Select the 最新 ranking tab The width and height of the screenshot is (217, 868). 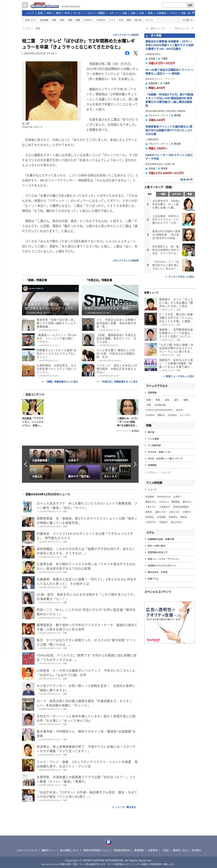pos(150,194)
